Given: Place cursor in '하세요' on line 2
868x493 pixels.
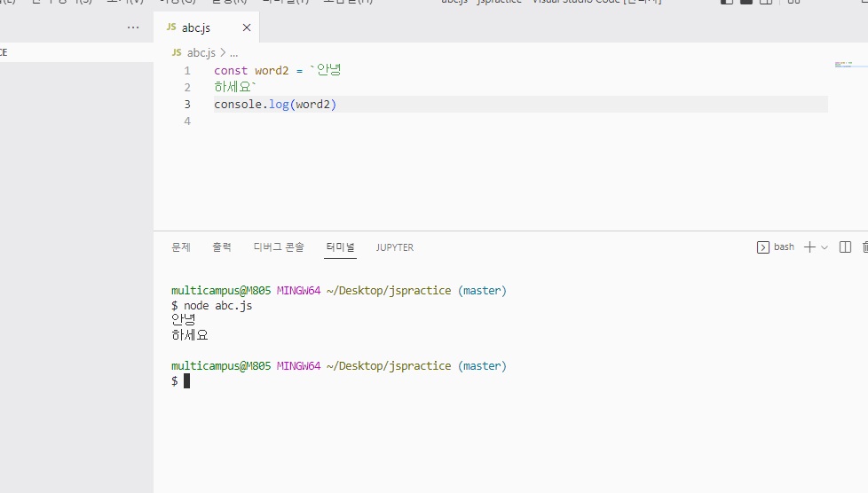Looking at the screenshot, I should 233,87.
